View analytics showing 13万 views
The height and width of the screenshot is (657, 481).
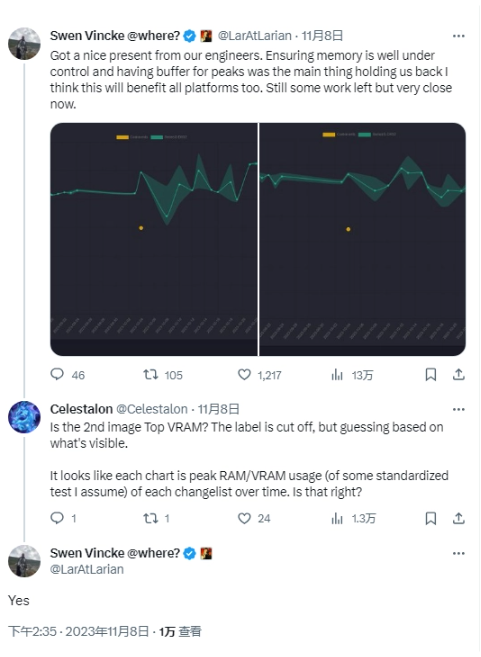tap(337, 374)
